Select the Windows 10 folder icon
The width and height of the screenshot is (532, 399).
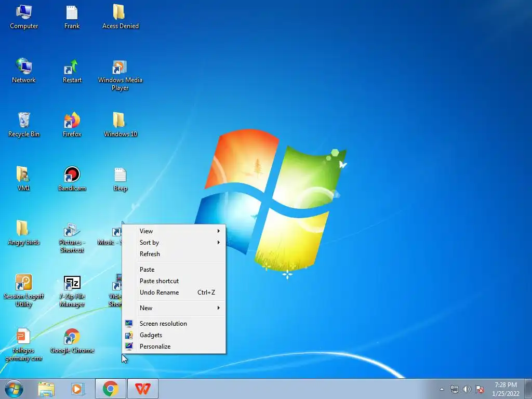121,125
